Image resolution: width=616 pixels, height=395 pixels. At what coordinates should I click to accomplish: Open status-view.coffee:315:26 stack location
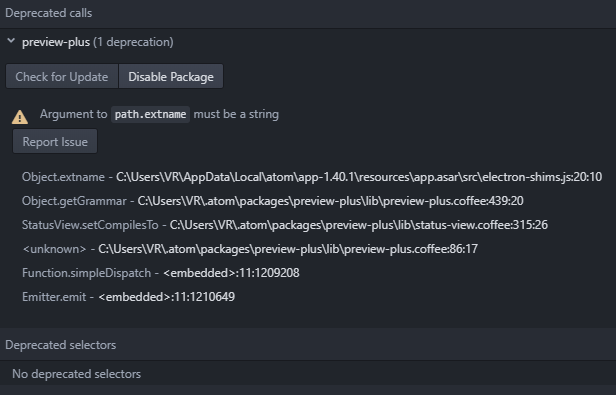point(359,225)
